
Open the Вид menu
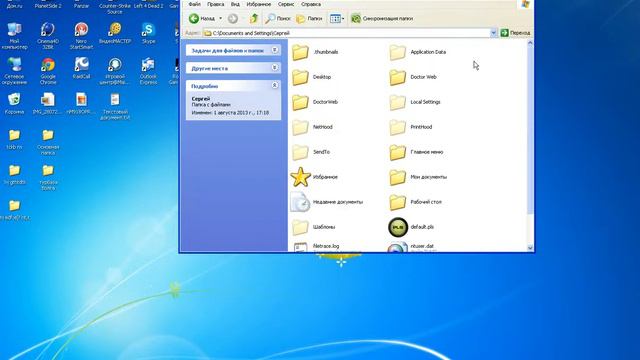coord(235,4)
